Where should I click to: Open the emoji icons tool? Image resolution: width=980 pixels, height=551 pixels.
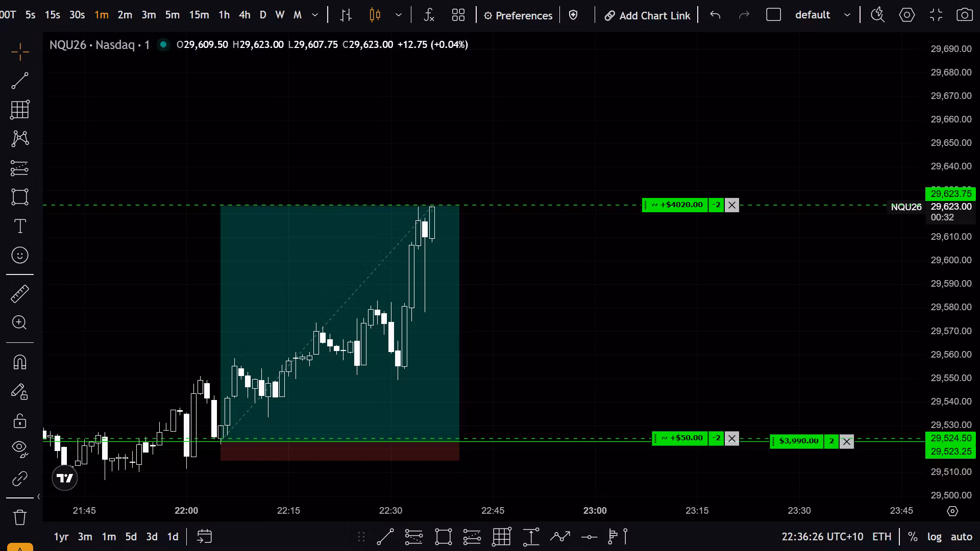pos(20,255)
